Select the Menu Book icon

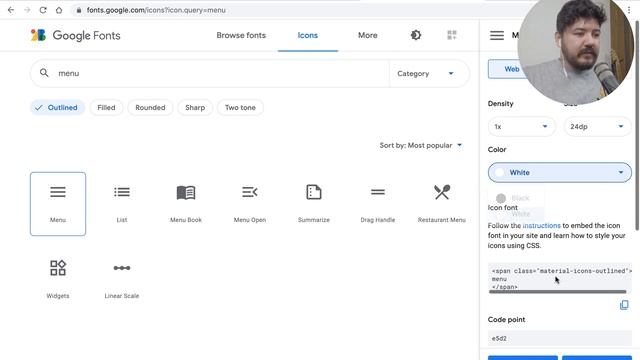pyautogui.click(x=186, y=204)
